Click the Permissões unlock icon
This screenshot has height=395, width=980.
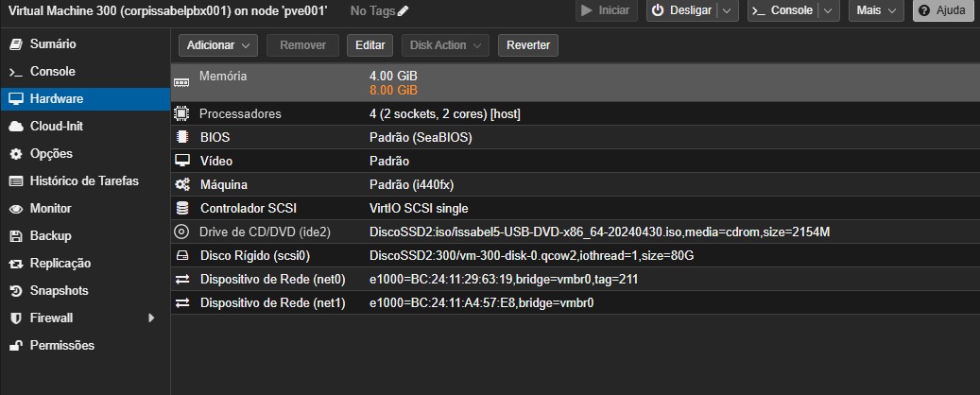pyautogui.click(x=15, y=346)
